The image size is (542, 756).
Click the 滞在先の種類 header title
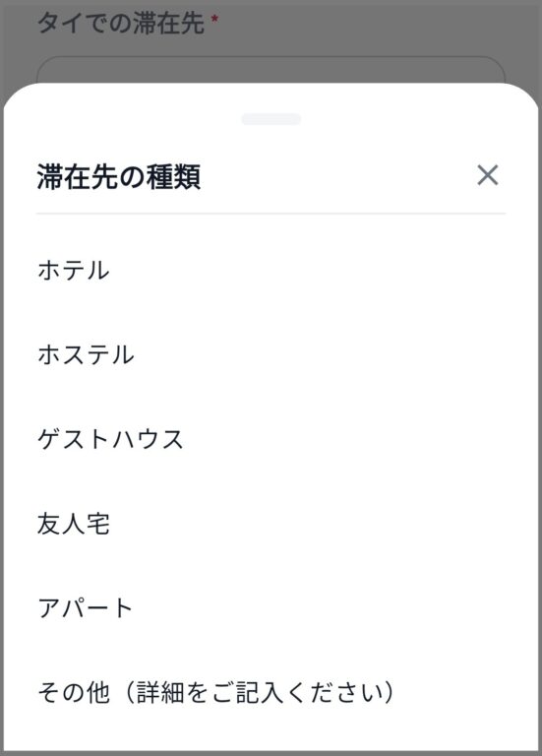tap(119, 176)
